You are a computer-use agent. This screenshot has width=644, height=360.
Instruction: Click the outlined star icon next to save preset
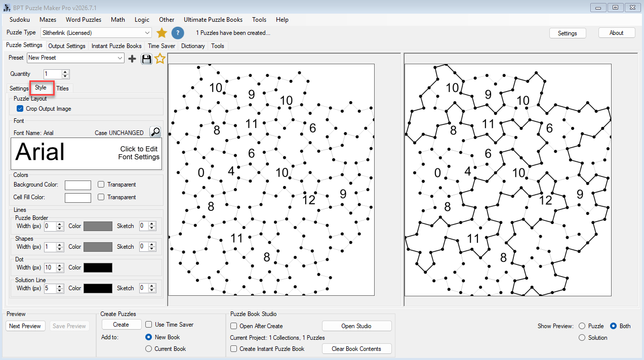coord(160,59)
